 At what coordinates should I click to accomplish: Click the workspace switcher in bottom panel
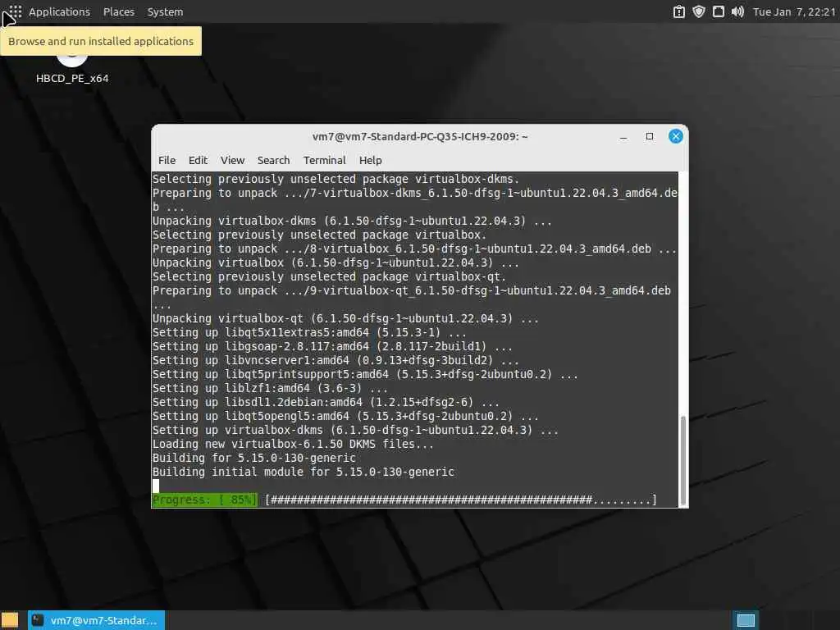tap(746, 620)
